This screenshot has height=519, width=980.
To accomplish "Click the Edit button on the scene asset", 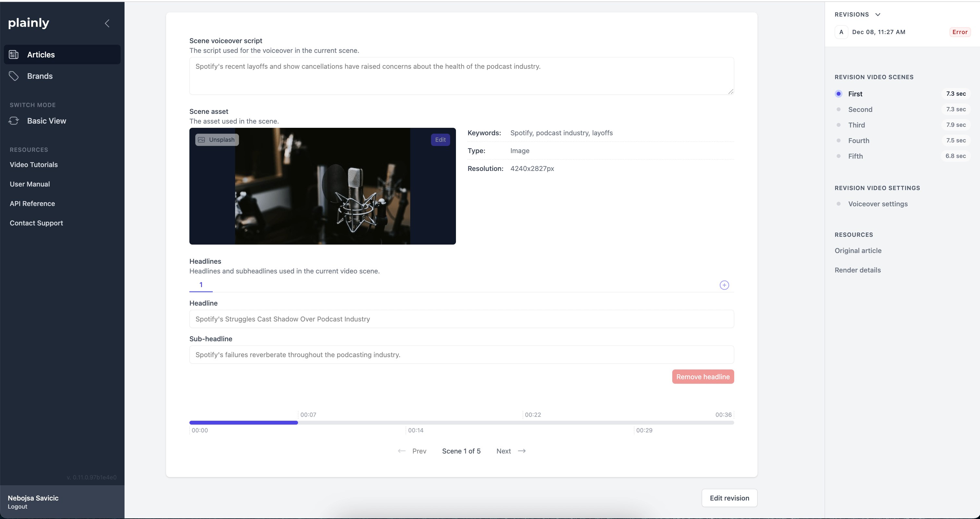I will pos(440,139).
